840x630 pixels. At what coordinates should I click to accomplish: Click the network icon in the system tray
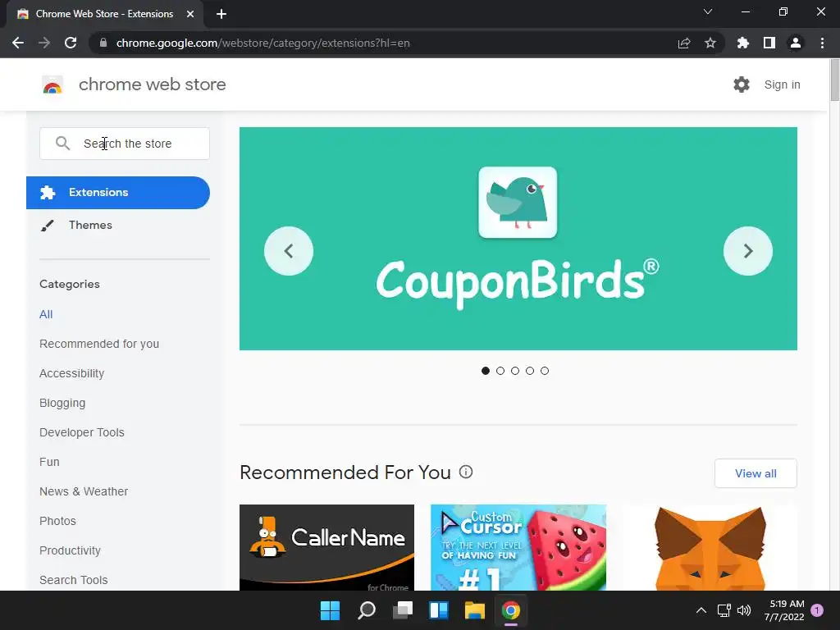(724, 610)
